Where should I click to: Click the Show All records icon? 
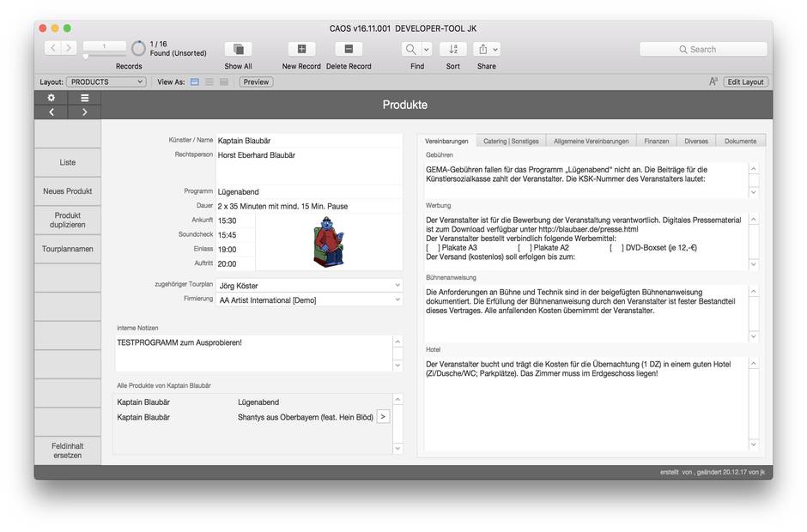239,49
